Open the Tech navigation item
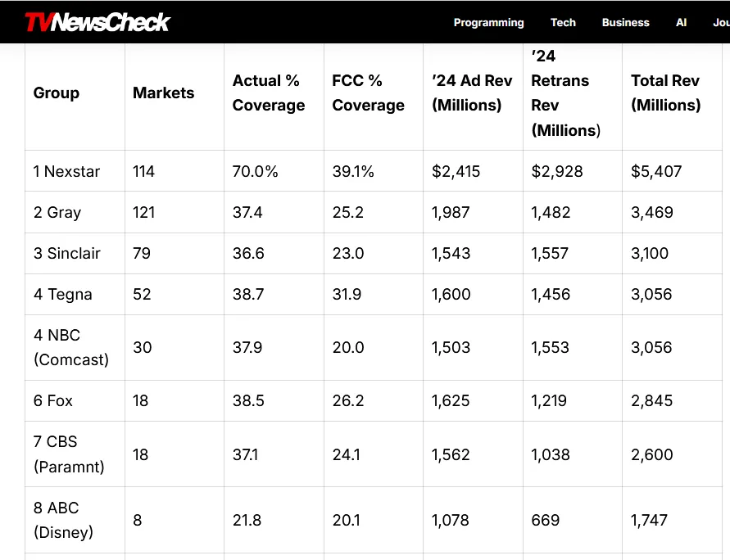This screenshot has height=560, width=730. pyautogui.click(x=563, y=22)
